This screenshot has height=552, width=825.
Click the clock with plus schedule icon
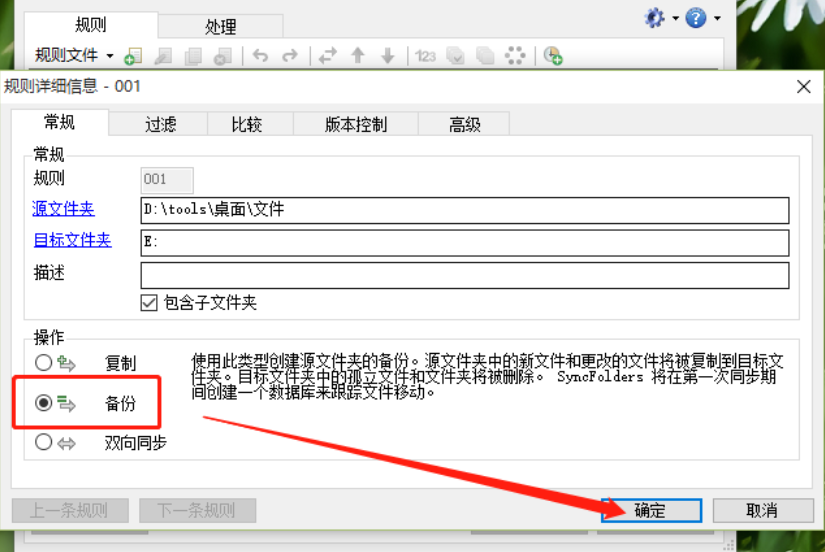[553, 56]
